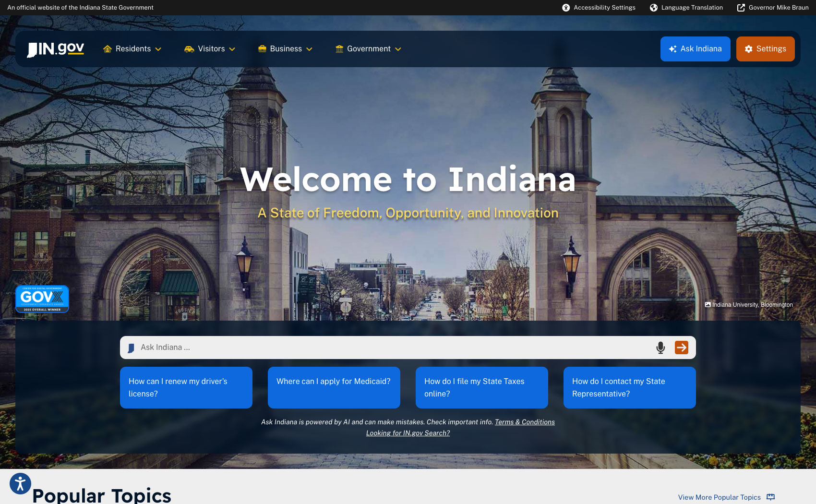Open Language Translation globe option
This screenshot has width=816, height=504.
coord(686,8)
